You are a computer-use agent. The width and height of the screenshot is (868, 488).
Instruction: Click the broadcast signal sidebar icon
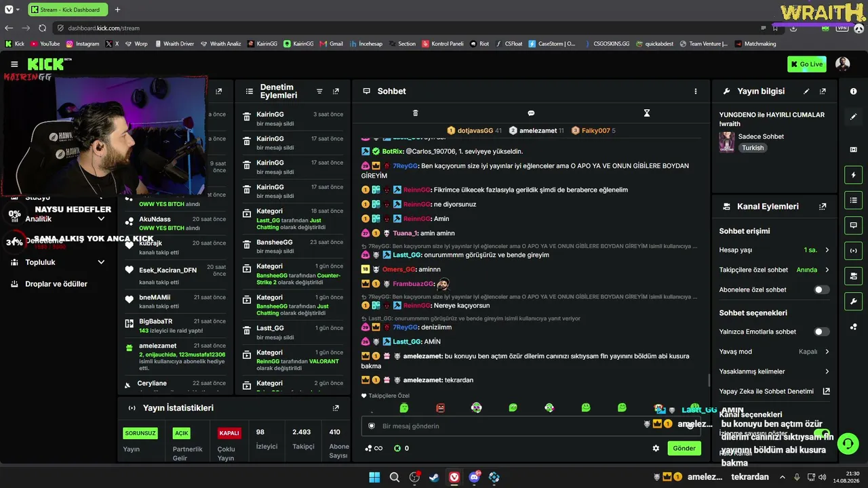tap(853, 251)
